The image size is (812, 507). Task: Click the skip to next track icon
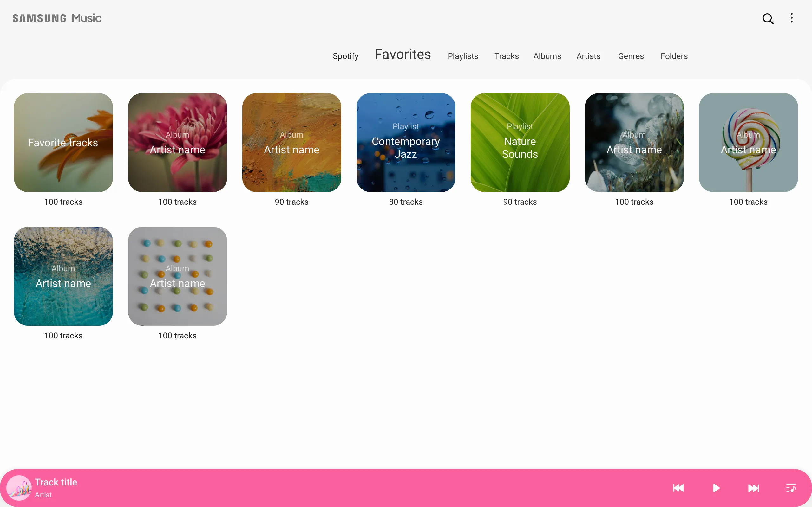pyautogui.click(x=754, y=488)
